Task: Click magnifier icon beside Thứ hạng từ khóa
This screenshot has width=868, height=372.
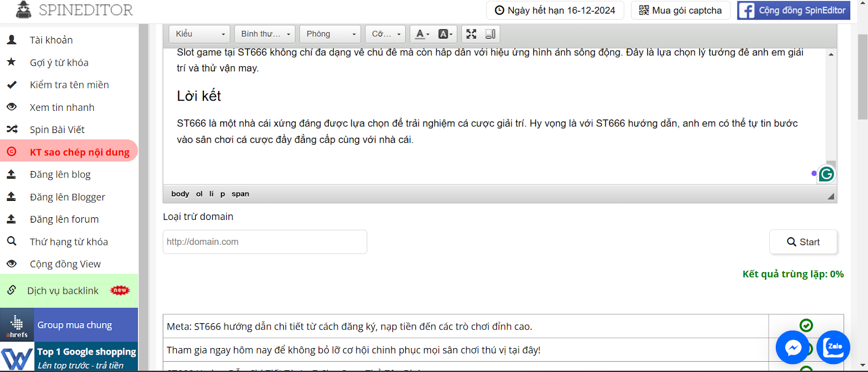Action: [11, 241]
